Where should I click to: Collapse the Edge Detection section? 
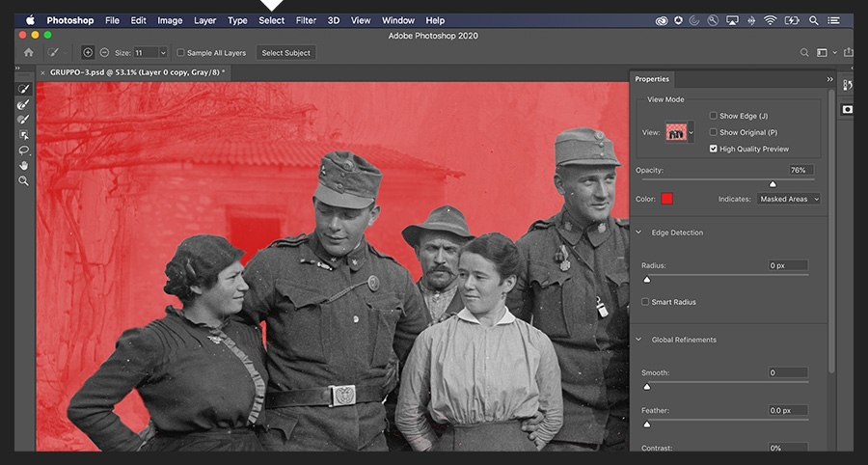(638, 232)
